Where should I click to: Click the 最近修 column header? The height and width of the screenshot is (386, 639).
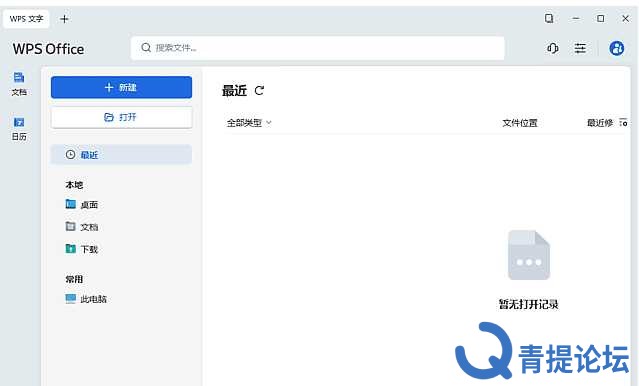click(x=600, y=123)
